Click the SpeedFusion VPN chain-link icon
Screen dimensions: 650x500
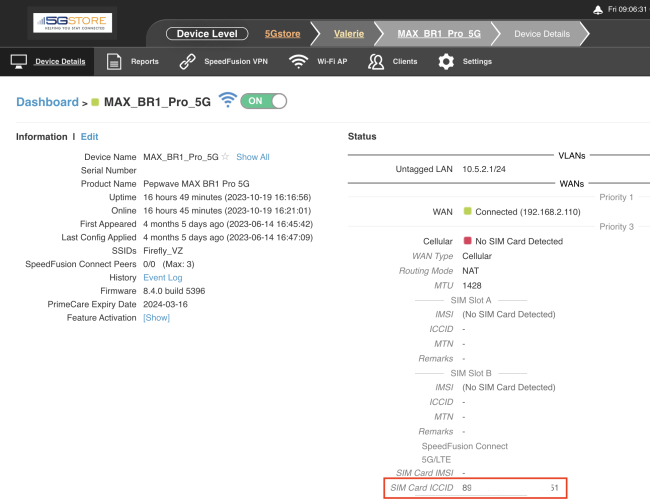pos(187,61)
